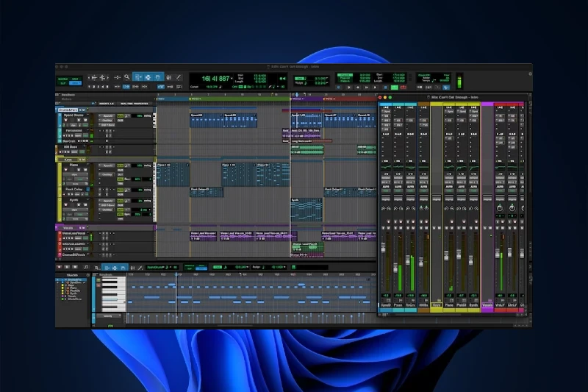This screenshot has height=392, width=588.
Task: Select the Vocals folder track in the Edit window
Action: coord(68,227)
